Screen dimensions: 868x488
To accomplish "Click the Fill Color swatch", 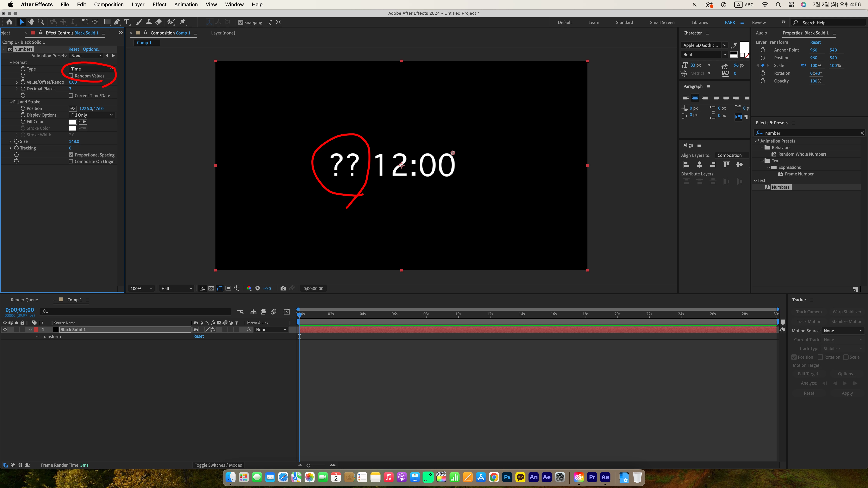I will click(x=73, y=122).
